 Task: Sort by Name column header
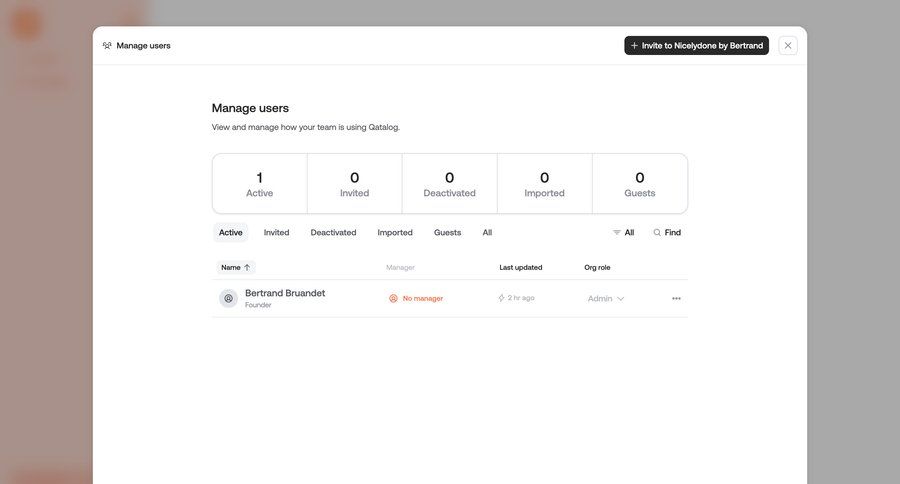[235, 268]
